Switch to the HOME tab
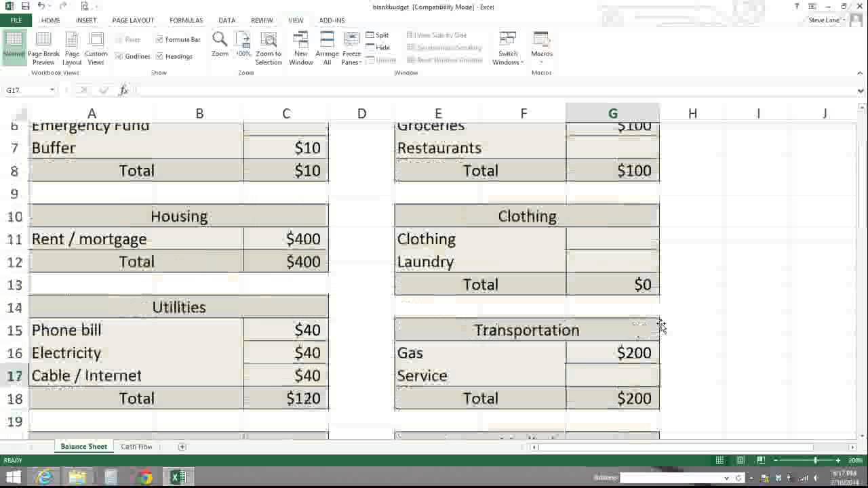The image size is (868, 488). point(50,20)
